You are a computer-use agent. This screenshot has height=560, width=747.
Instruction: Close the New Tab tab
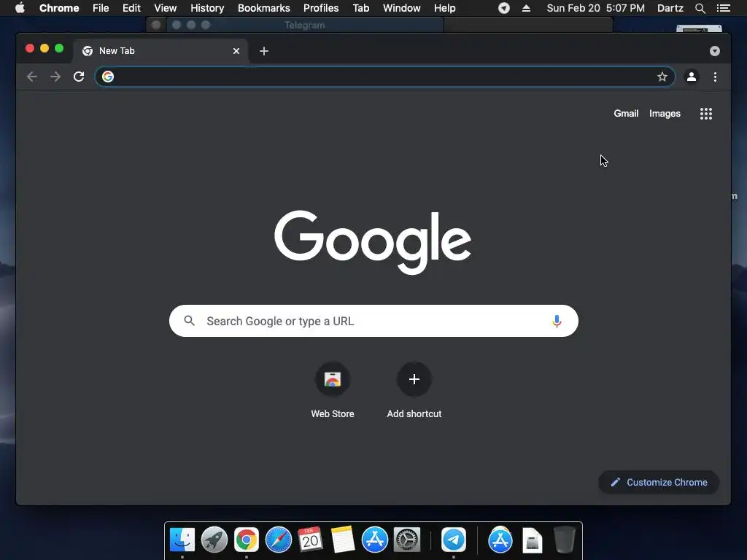pyautogui.click(x=236, y=51)
